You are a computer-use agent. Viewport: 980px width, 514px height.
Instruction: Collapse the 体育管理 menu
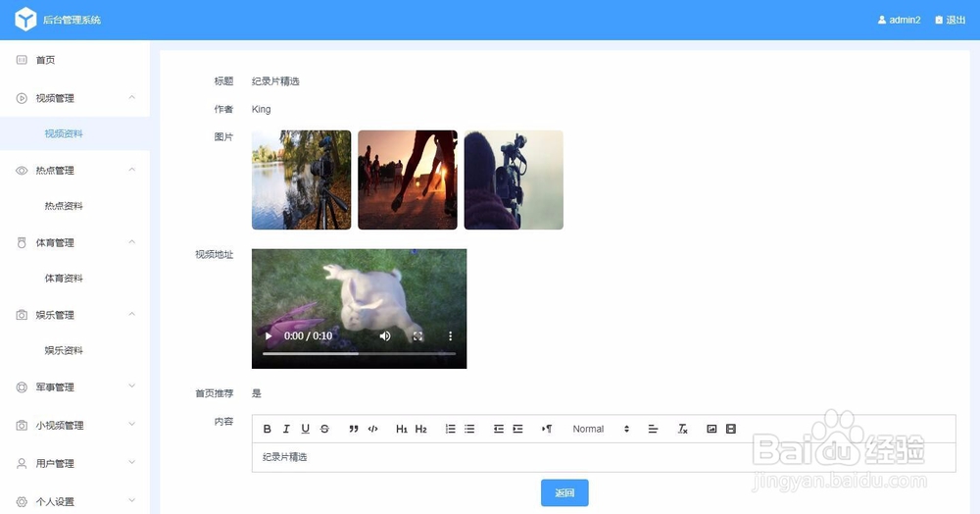(74, 242)
